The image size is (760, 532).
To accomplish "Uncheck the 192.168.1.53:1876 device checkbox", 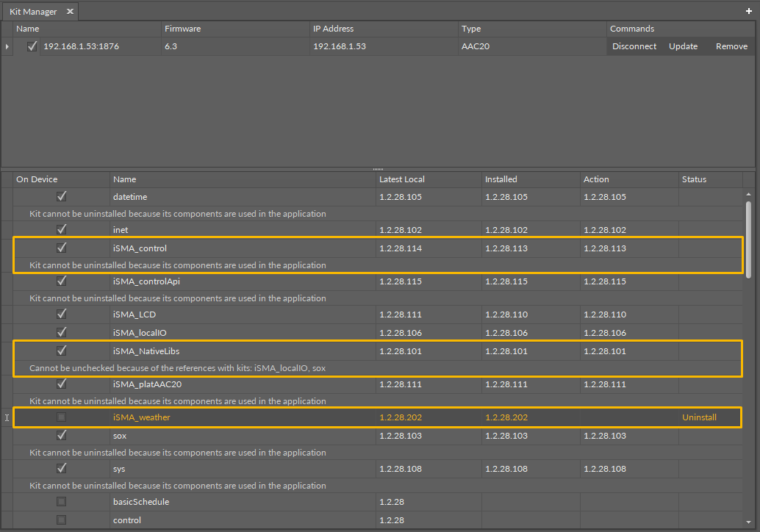I will point(32,46).
